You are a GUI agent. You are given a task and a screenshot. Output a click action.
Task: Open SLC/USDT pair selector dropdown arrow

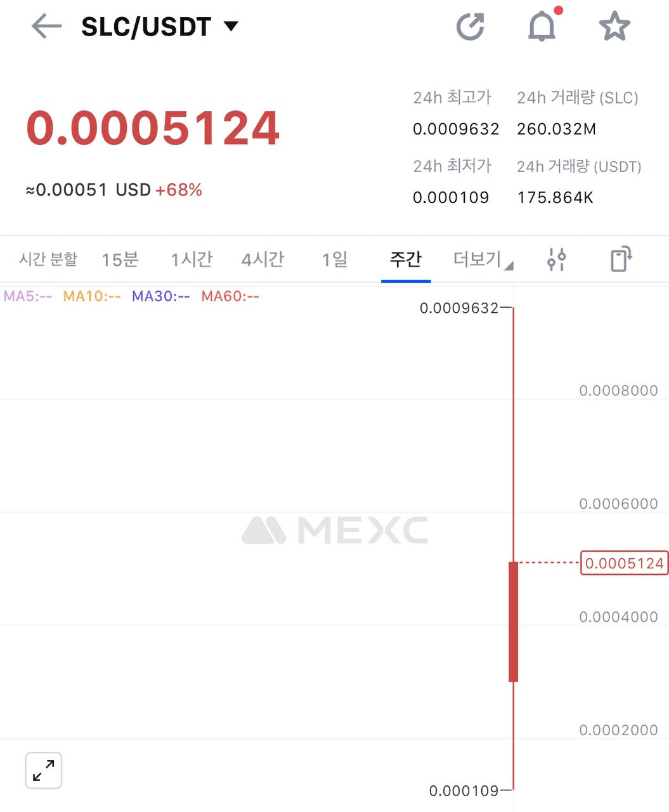[231, 26]
